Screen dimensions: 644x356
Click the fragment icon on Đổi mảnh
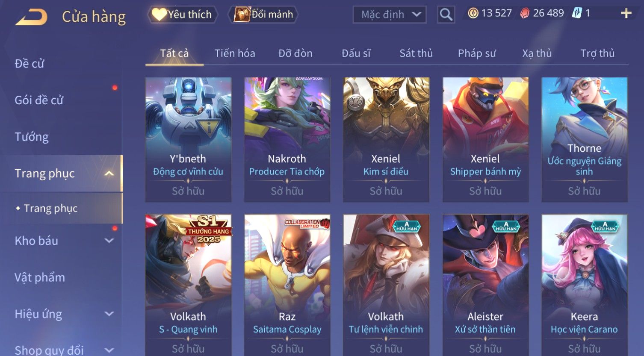coord(242,14)
